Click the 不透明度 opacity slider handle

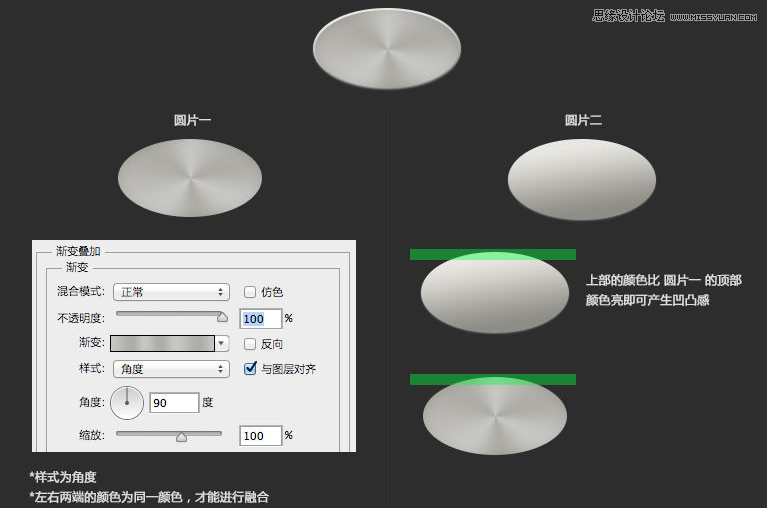[x=222, y=317]
